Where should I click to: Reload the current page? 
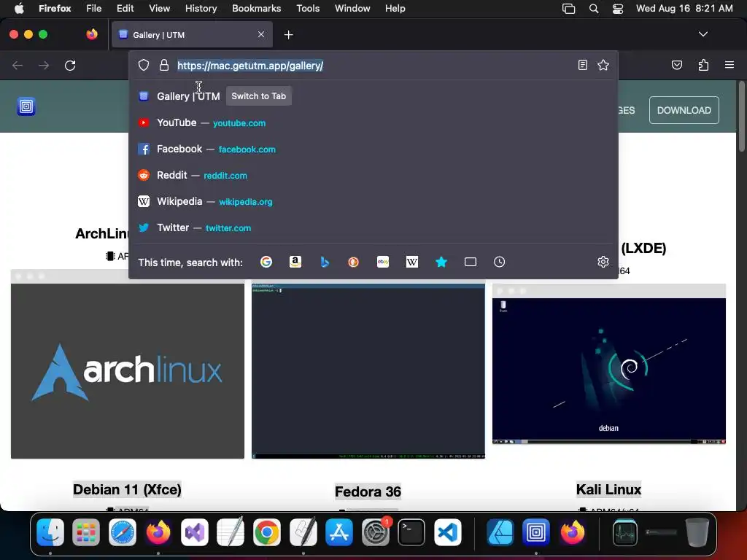(x=70, y=65)
